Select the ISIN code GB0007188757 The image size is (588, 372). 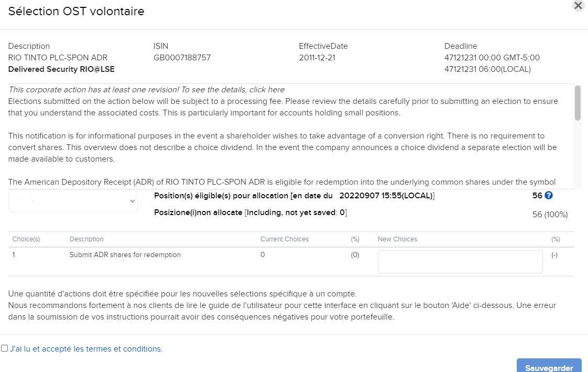(x=182, y=57)
